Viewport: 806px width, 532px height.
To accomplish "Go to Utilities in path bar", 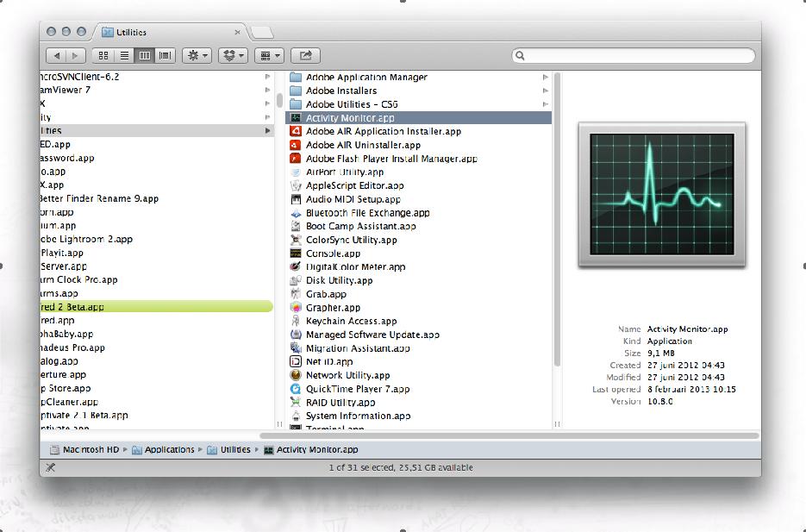I will coord(228,450).
